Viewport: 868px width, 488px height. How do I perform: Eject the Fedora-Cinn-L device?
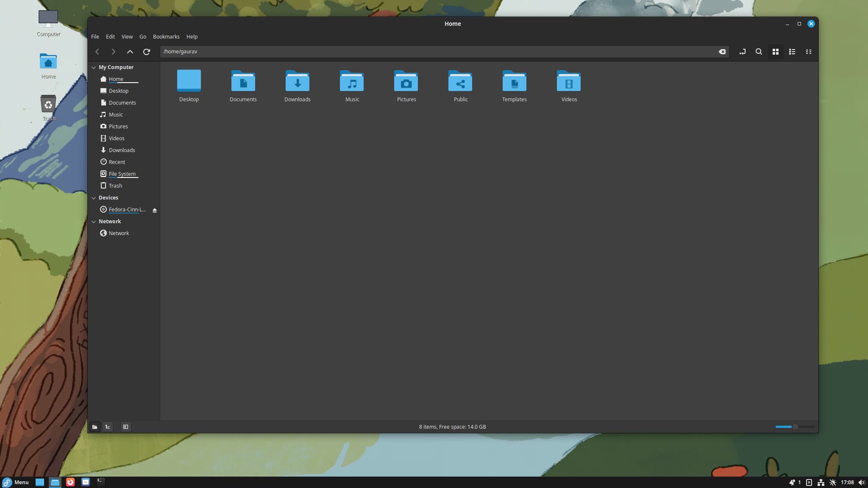[x=155, y=210]
